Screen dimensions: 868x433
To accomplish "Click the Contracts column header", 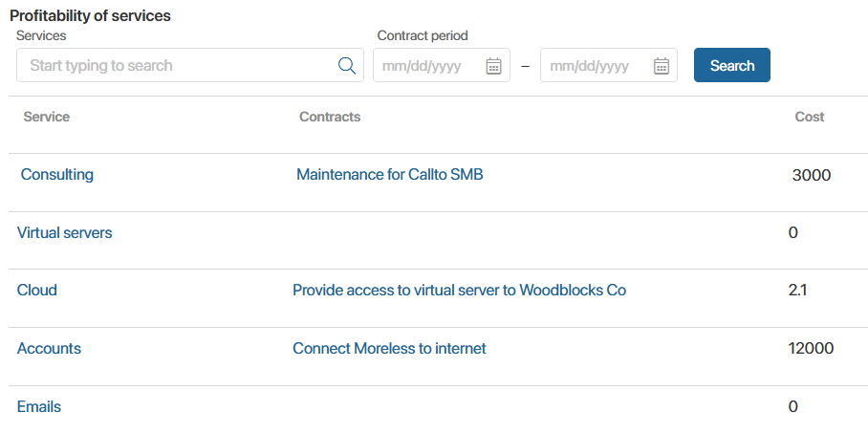I will (330, 117).
